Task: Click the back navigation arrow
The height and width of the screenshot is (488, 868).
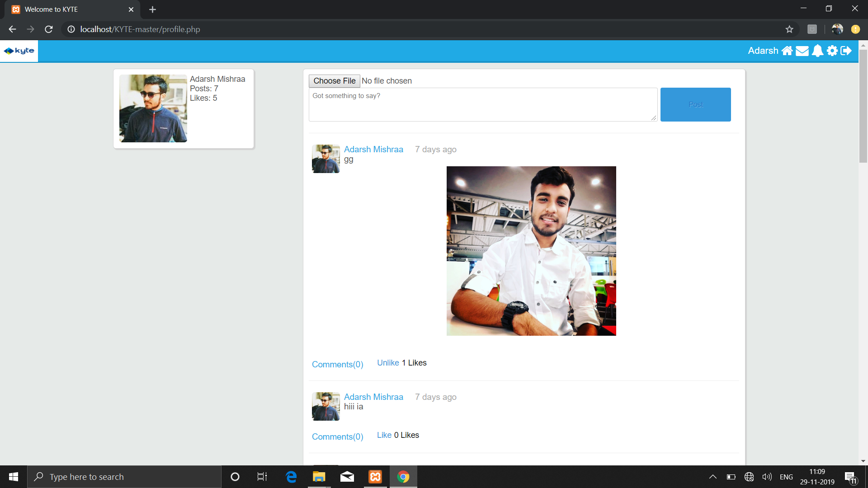Action: point(12,29)
